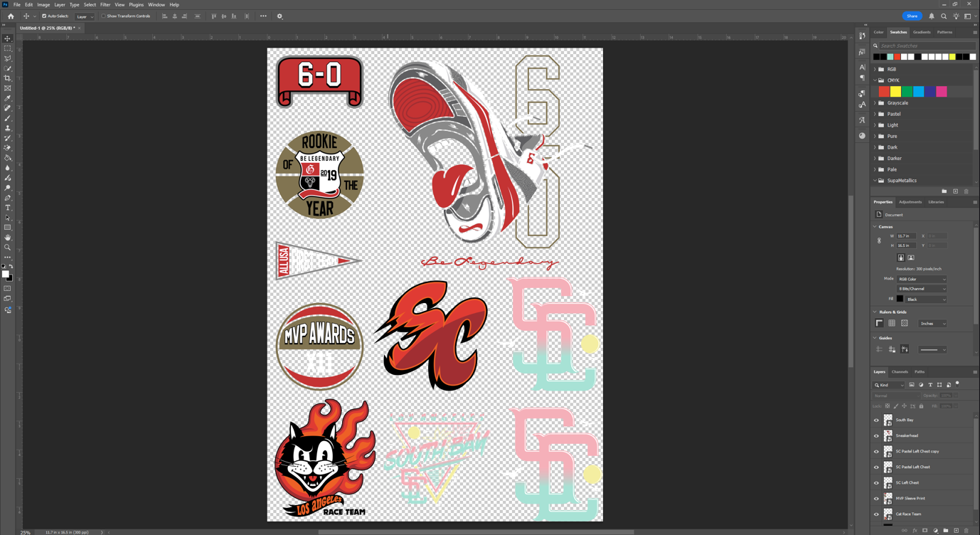Viewport: 980px width, 535px height.
Task: Open the Layer menu
Action: (60, 4)
